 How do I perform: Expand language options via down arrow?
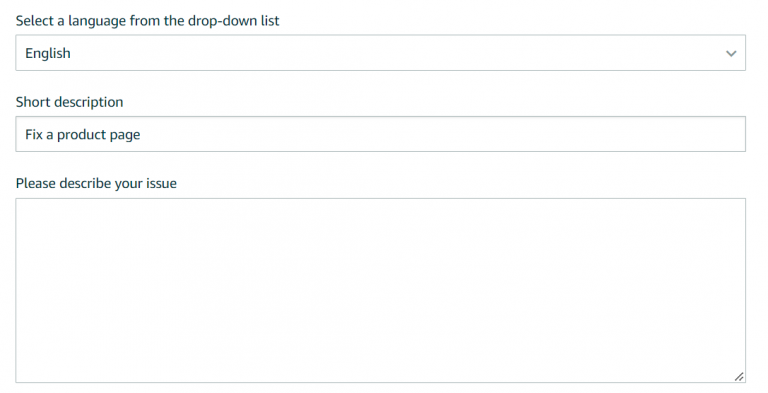731,53
